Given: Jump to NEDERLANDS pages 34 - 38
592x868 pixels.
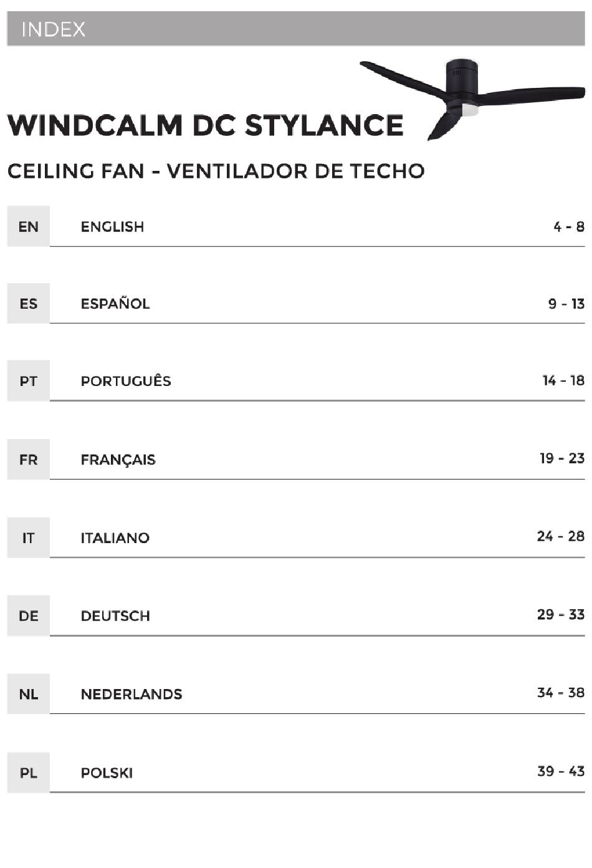Looking at the screenshot, I should coord(317,693).
